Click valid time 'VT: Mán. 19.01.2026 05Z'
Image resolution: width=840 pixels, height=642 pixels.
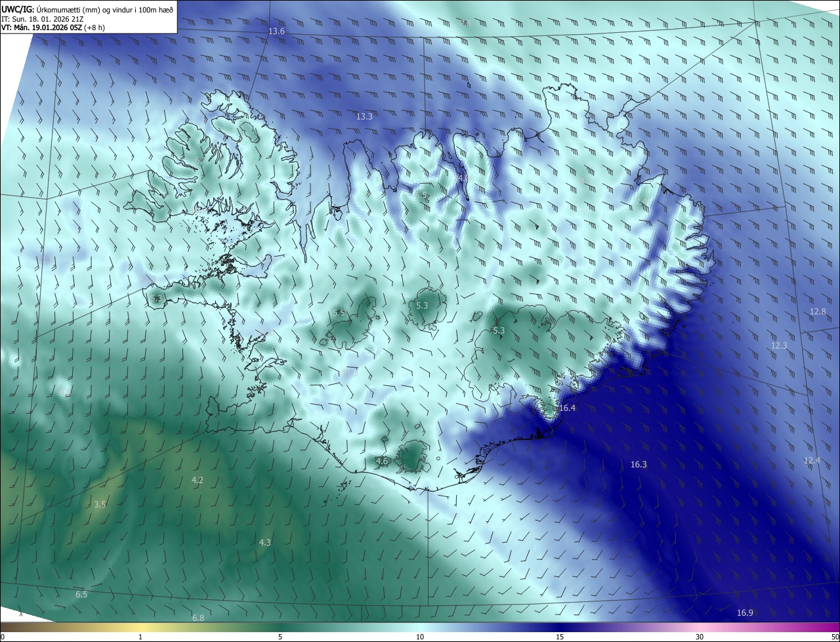click(40, 28)
